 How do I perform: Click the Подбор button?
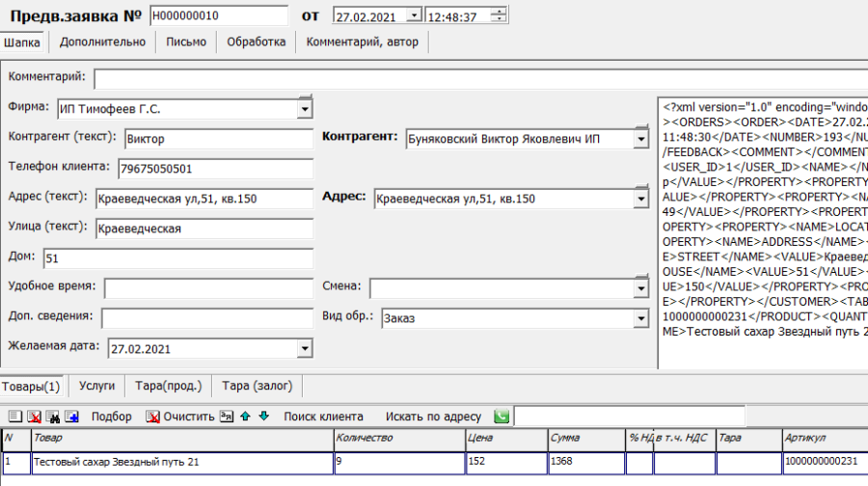click(x=112, y=417)
